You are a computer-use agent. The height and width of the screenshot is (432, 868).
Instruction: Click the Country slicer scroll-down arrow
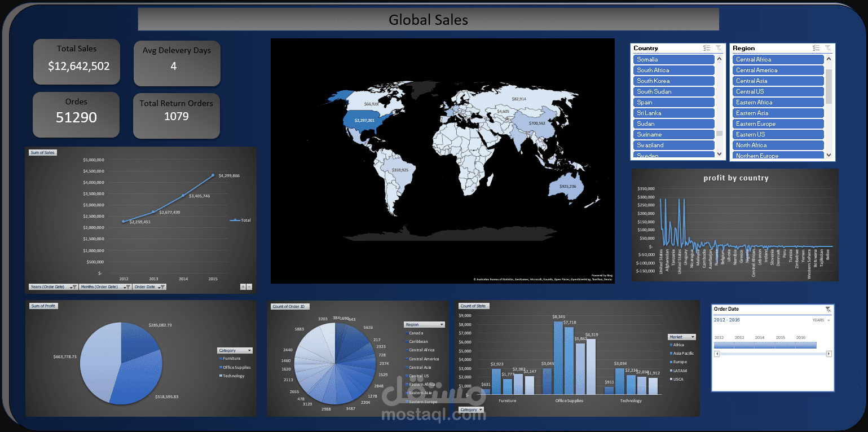click(x=719, y=154)
